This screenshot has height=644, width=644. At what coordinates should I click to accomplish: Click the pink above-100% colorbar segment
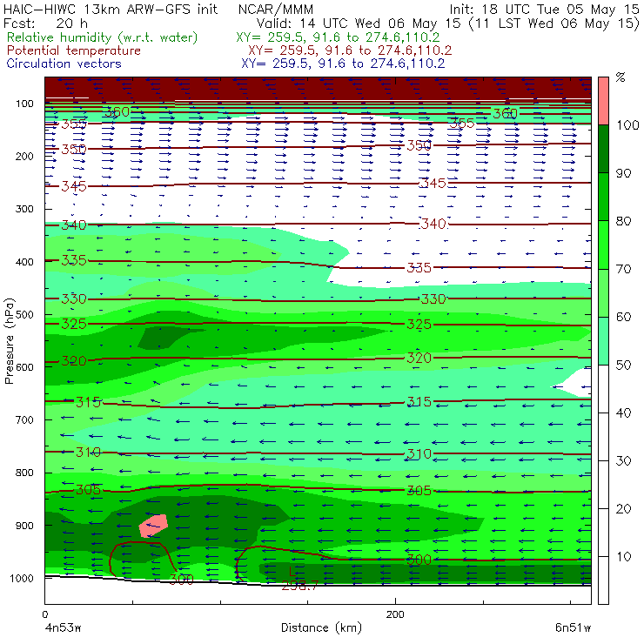(603, 101)
